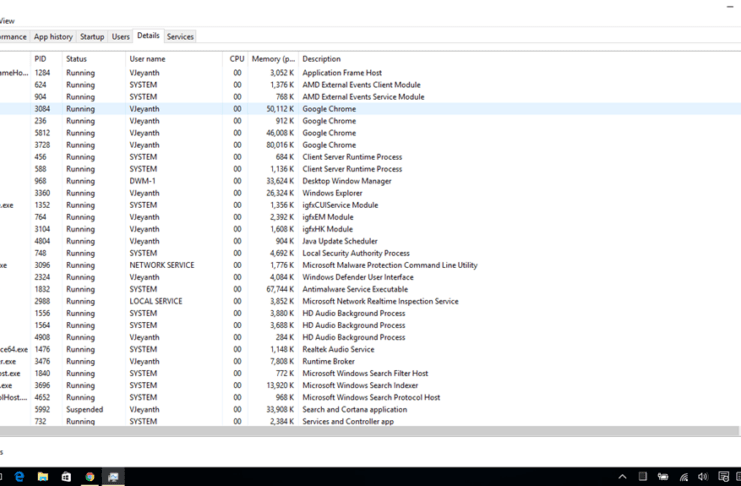Image resolution: width=741 pixels, height=486 pixels.
Task: Sort by the CPU column header
Action: [x=235, y=59]
